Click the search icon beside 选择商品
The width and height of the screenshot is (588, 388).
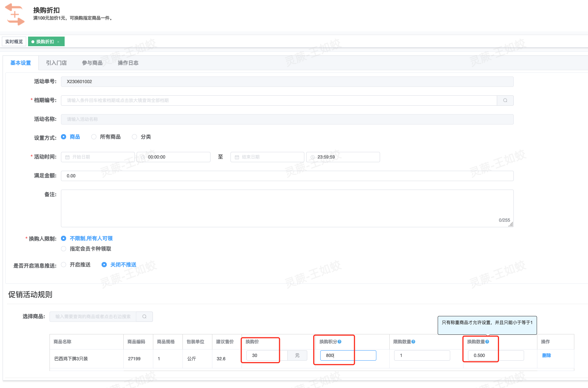[144, 317]
